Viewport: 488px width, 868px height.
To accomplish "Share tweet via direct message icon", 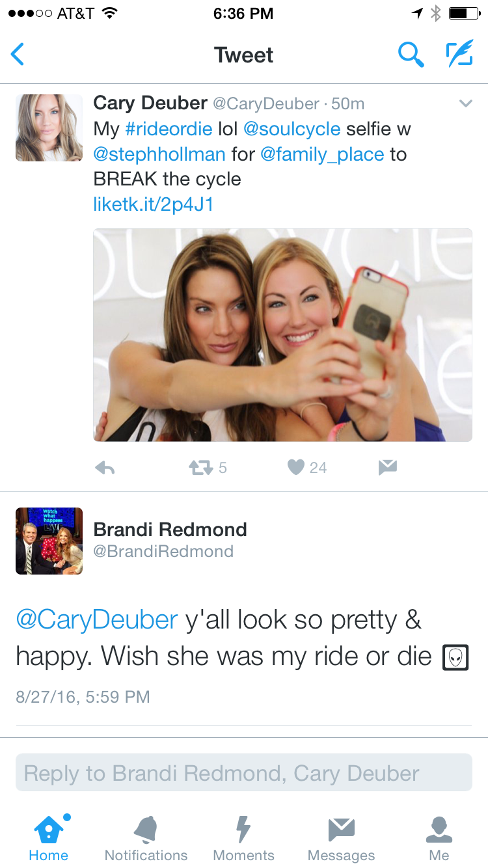I will [x=388, y=467].
